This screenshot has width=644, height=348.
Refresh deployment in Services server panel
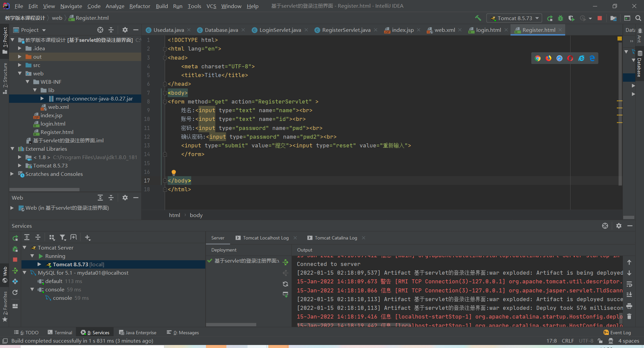(x=285, y=284)
